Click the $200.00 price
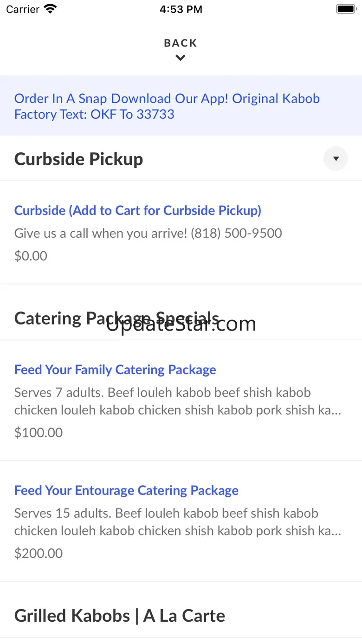Image resolution: width=362 pixels, height=644 pixels. point(39,553)
